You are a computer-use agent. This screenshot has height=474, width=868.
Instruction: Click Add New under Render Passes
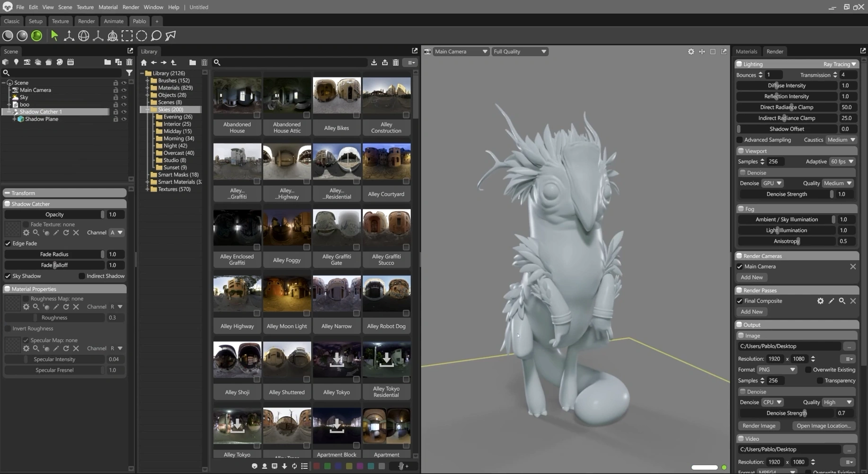point(752,312)
